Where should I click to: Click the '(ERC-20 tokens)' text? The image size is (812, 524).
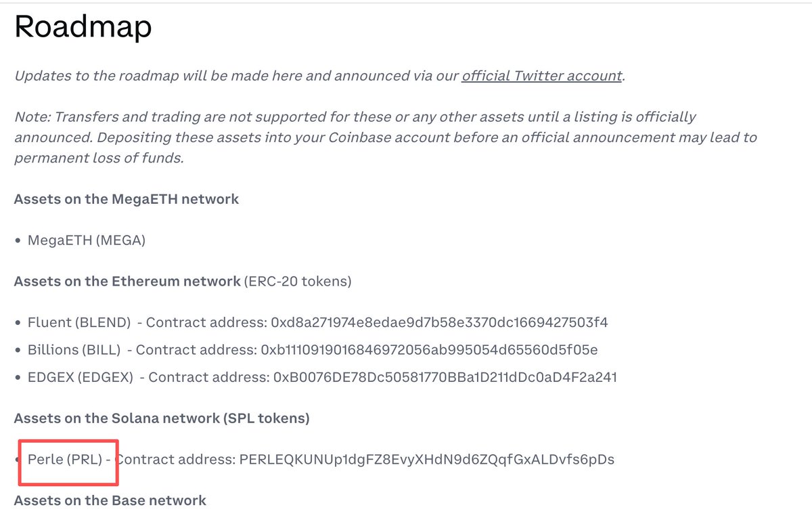[x=298, y=281]
